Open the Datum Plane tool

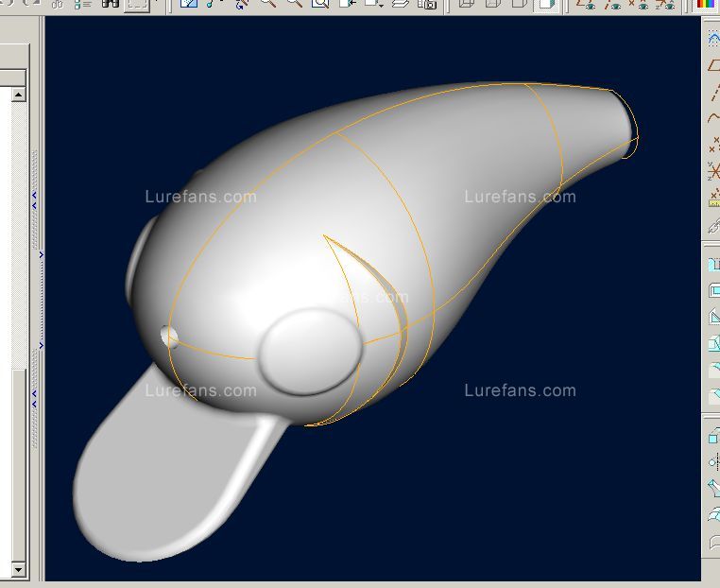(x=713, y=65)
